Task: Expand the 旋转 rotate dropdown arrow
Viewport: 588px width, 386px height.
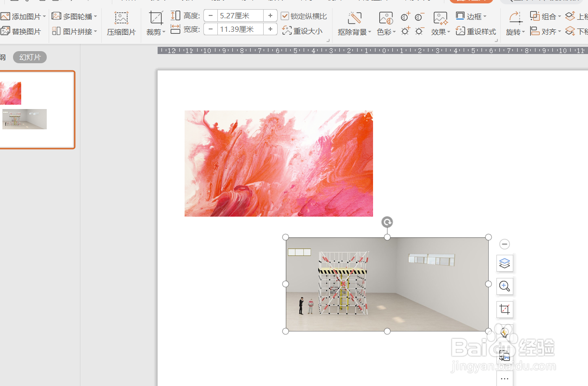Action: [x=523, y=32]
